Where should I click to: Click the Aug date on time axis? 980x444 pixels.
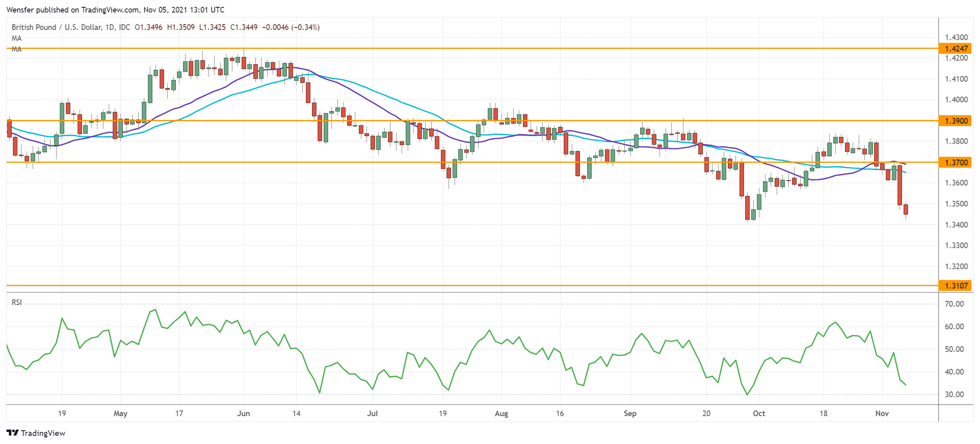click(x=501, y=413)
